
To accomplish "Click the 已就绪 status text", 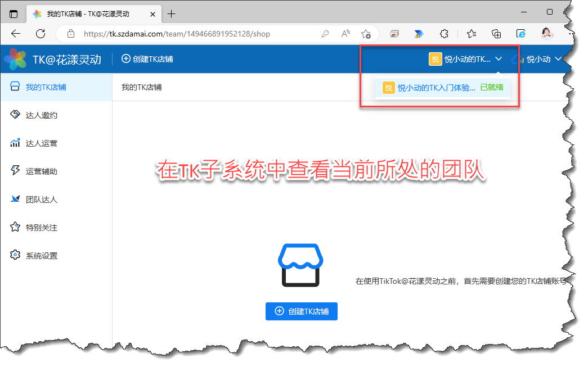I will [x=492, y=88].
